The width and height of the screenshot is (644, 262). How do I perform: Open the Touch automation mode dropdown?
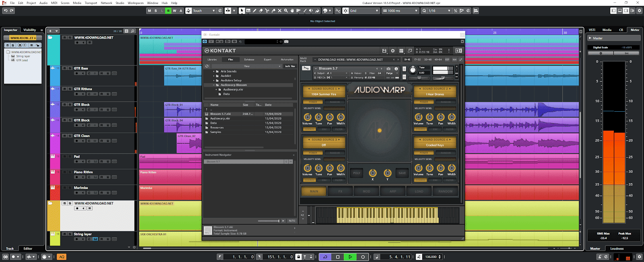click(204, 11)
